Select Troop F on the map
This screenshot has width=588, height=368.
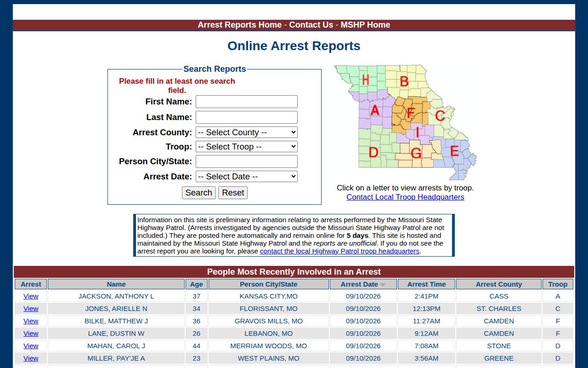click(411, 113)
